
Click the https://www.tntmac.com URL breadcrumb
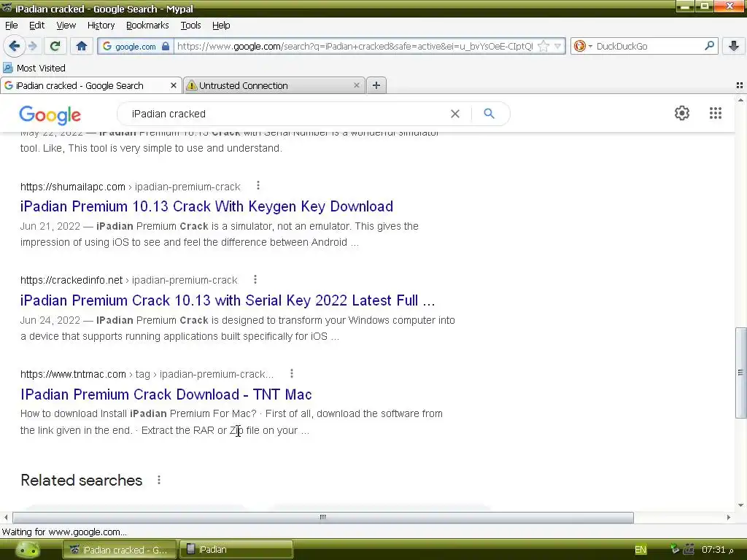pyautogui.click(x=73, y=374)
